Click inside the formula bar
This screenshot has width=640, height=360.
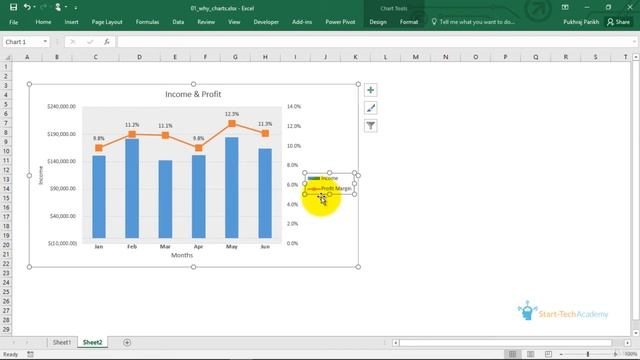pos(373,42)
